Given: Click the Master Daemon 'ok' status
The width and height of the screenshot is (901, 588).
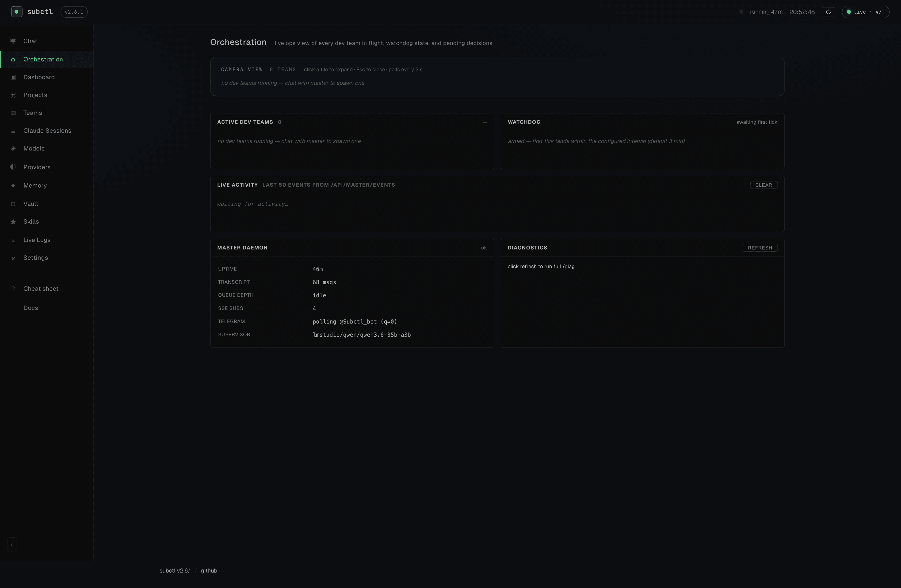Looking at the screenshot, I should coord(484,248).
